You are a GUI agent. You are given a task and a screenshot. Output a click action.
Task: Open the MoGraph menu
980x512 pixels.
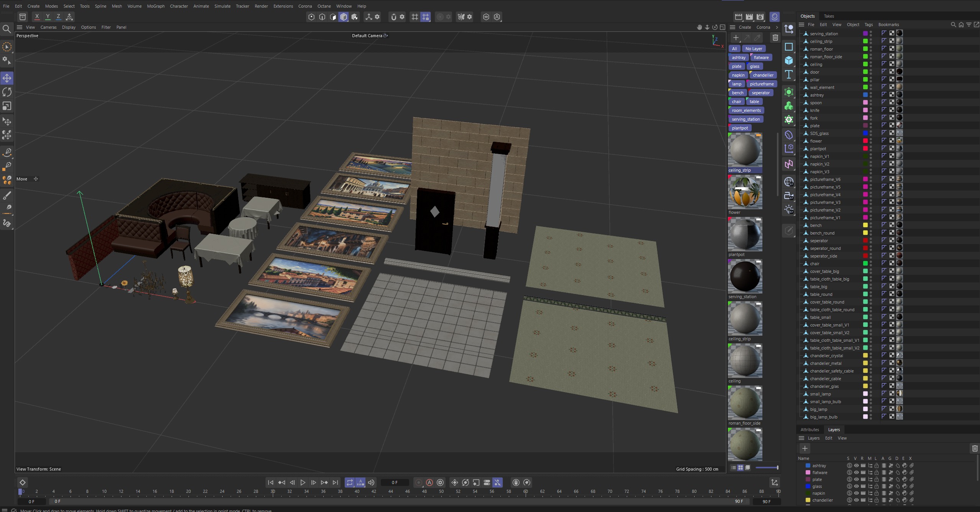[156, 6]
